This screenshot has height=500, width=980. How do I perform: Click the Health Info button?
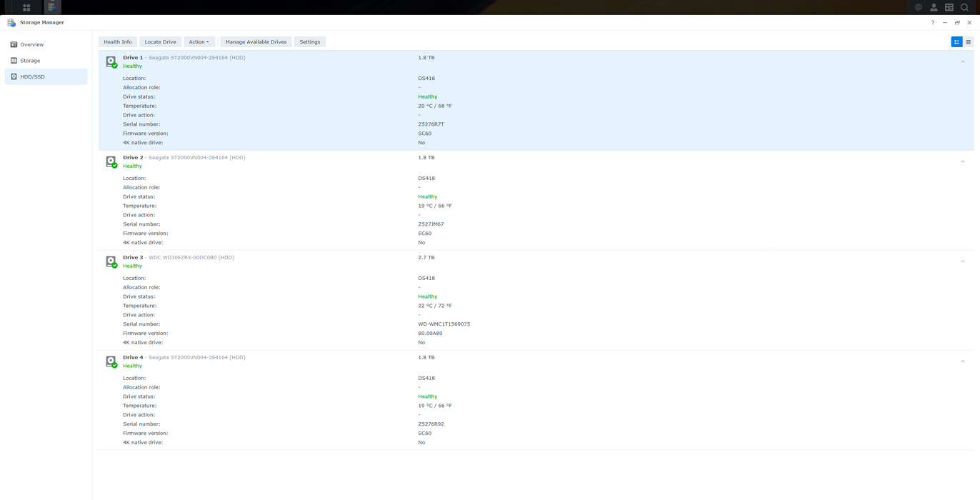pyautogui.click(x=118, y=42)
